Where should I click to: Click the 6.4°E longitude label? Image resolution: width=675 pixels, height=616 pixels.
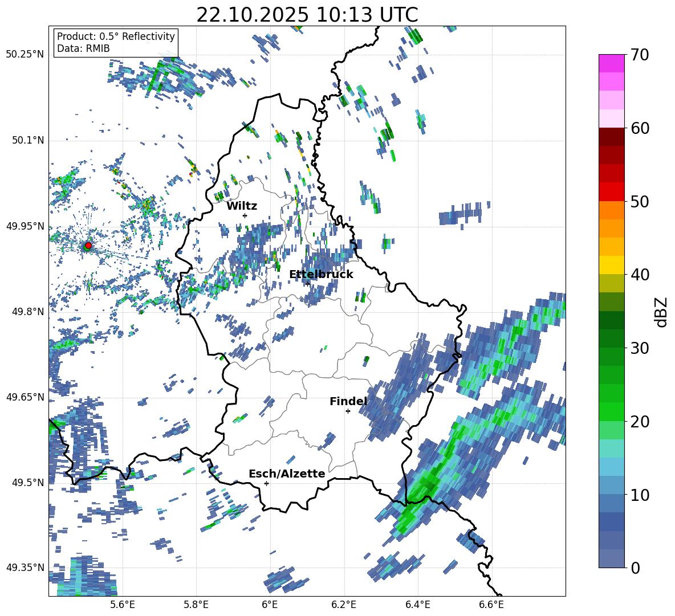[x=417, y=605]
